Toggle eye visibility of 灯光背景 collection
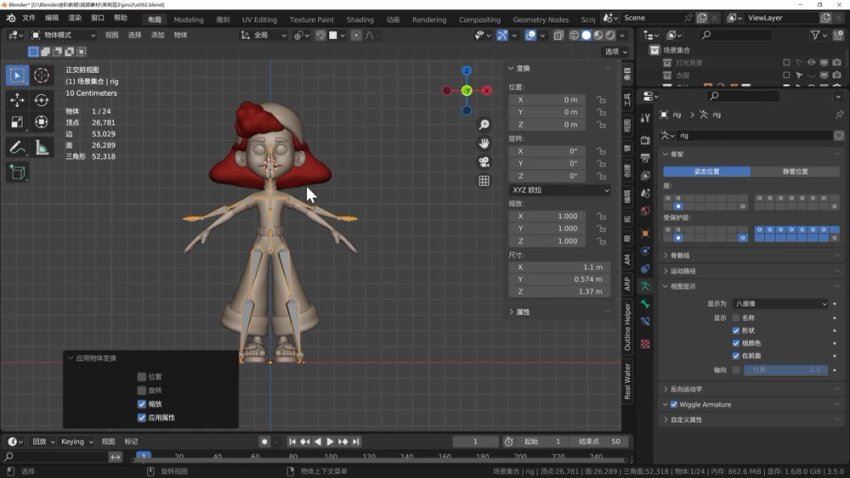Image resolution: width=850 pixels, height=478 pixels. coord(811,62)
